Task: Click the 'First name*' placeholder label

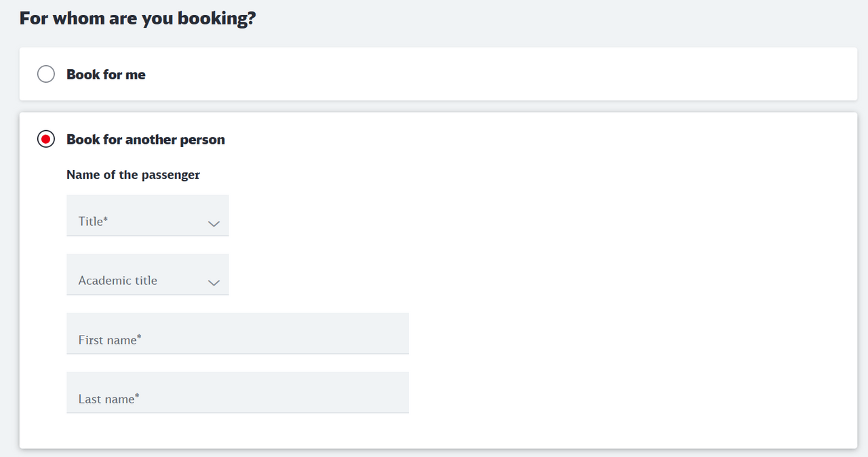Action: pyautogui.click(x=110, y=340)
